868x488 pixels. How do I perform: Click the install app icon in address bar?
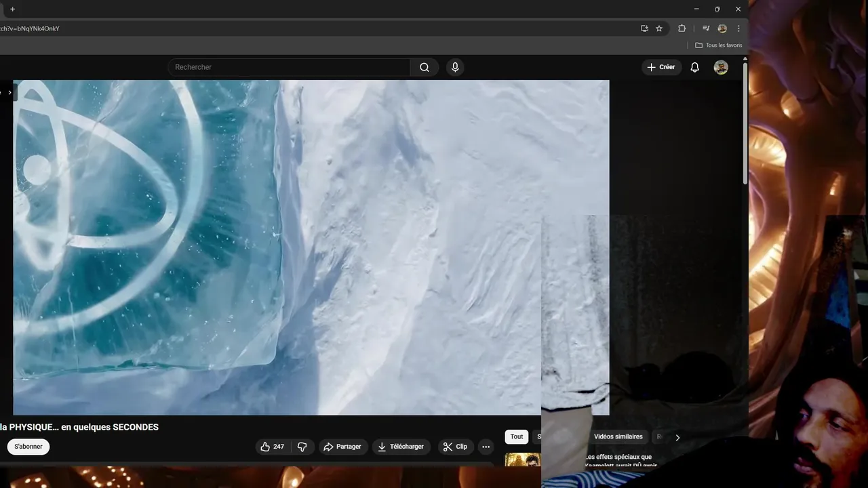(644, 28)
